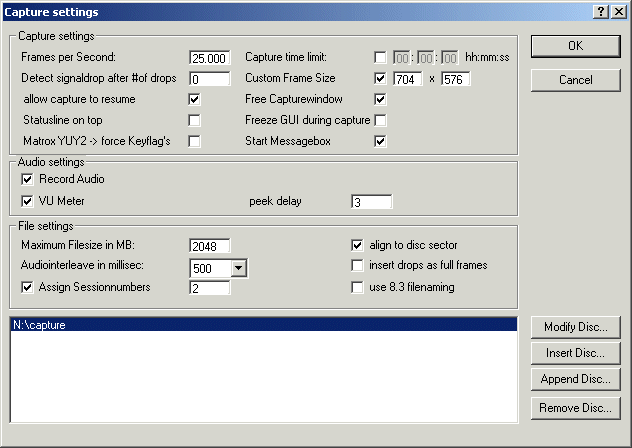Image resolution: width=632 pixels, height=448 pixels.
Task: Click the OK button
Action: [x=575, y=46]
